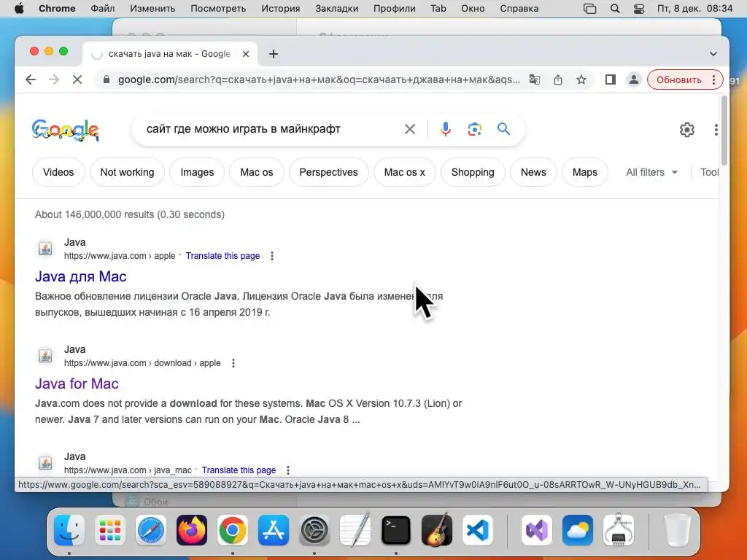Viewport: 747px width, 560px height.
Task: Open the Chrome profile avatar
Action: (634, 79)
